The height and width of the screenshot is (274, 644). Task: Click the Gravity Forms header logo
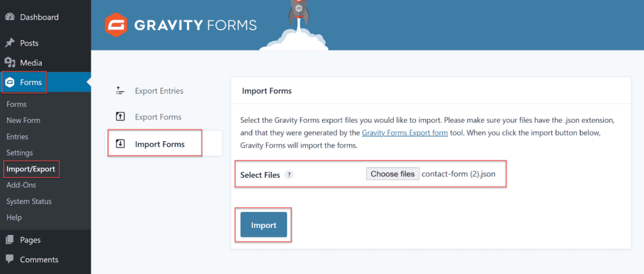point(116,26)
